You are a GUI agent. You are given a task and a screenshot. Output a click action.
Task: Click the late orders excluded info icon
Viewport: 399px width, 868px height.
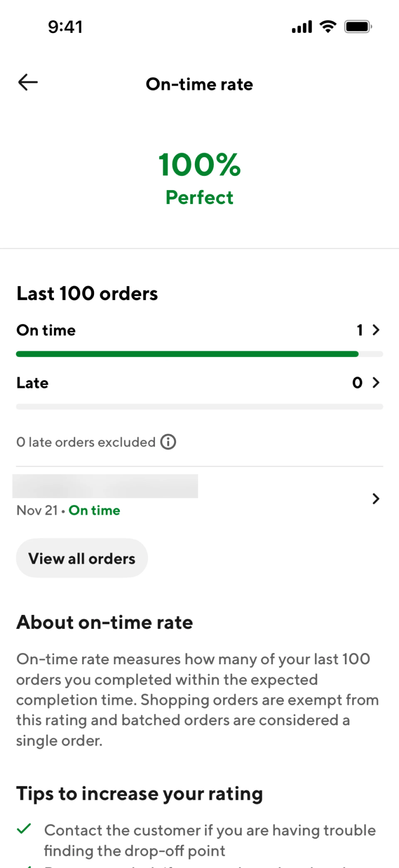coord(168,442)
